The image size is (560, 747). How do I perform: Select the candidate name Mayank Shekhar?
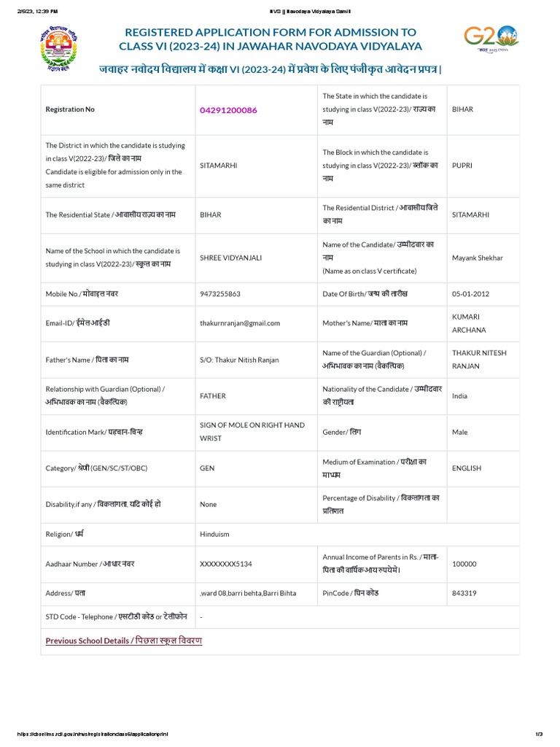tap(477, 258)
